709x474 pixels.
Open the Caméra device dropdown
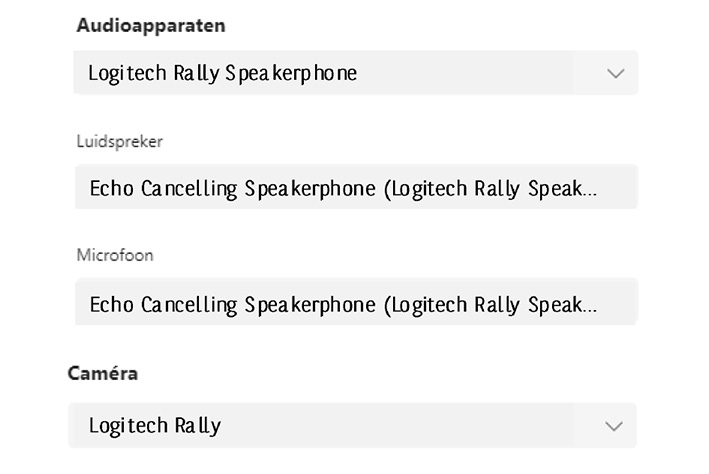coord(352,425)
